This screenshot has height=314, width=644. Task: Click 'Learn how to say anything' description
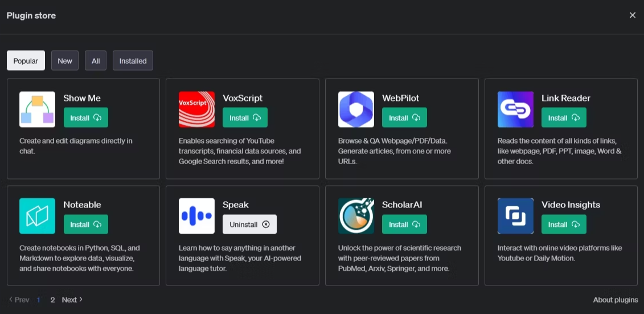click(x=240, y=259)
